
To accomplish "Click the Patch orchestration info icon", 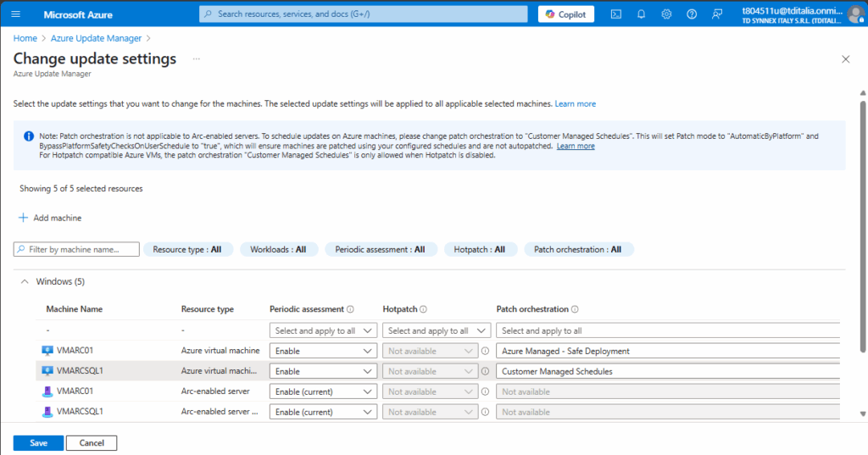I will tap(575, 309).
